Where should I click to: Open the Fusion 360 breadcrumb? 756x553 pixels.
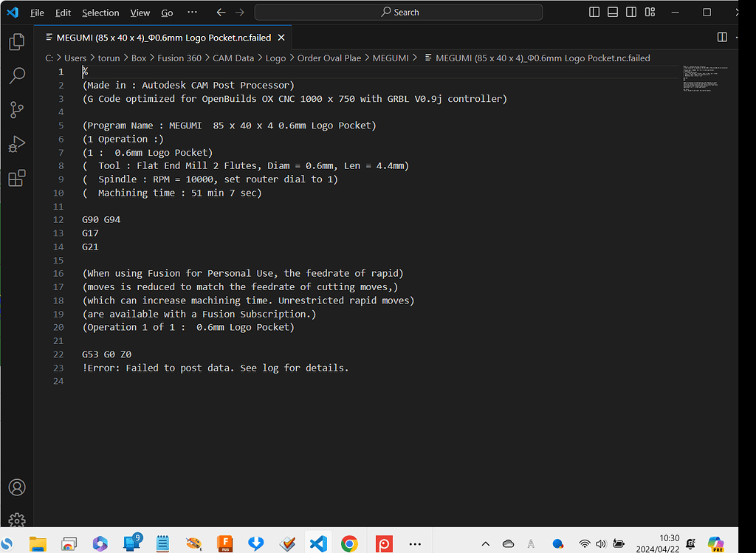pyautogui.click(x=179, y=58)
